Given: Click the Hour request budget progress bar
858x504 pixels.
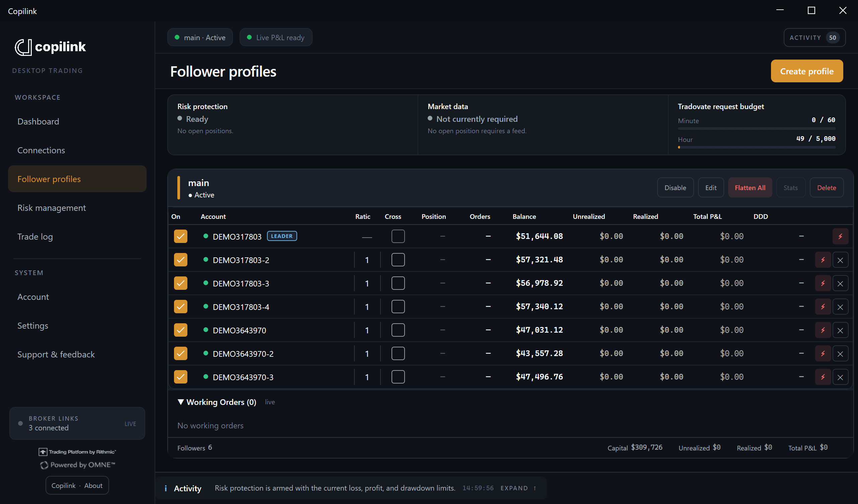Looking at the screenshot, I should coord(757,148).
